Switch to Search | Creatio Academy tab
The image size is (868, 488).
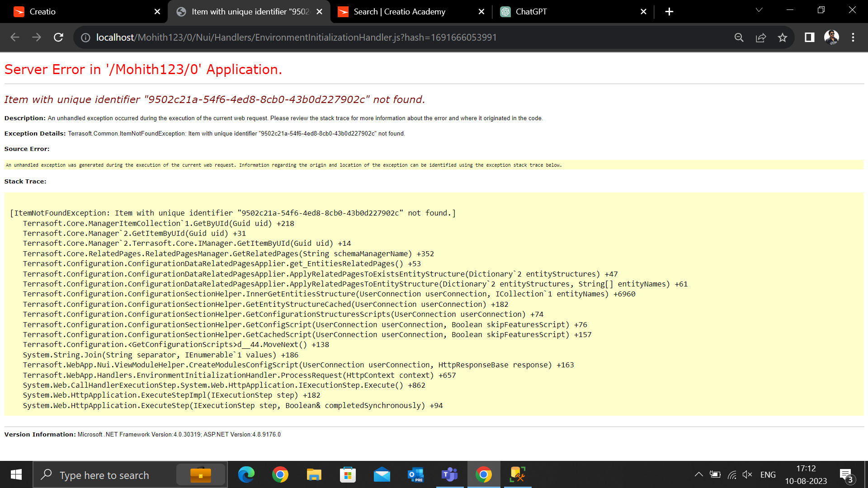pos(410,12)
